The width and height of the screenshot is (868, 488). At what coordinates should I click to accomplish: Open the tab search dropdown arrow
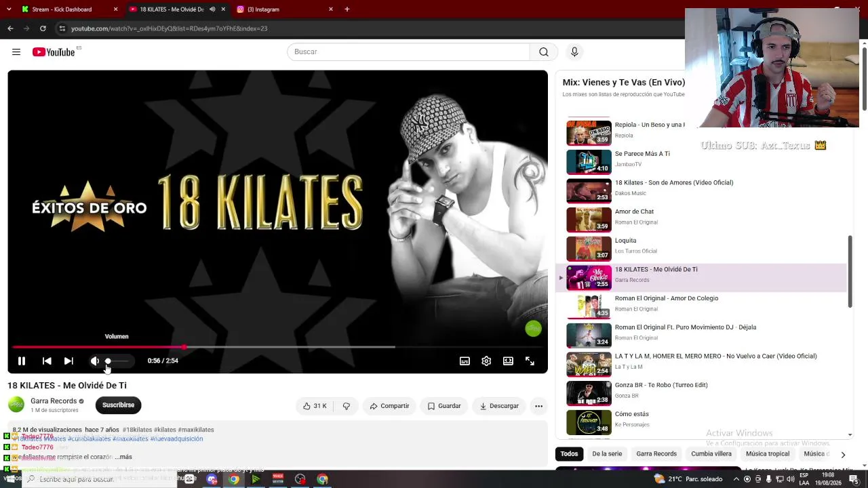pos(9,9)
